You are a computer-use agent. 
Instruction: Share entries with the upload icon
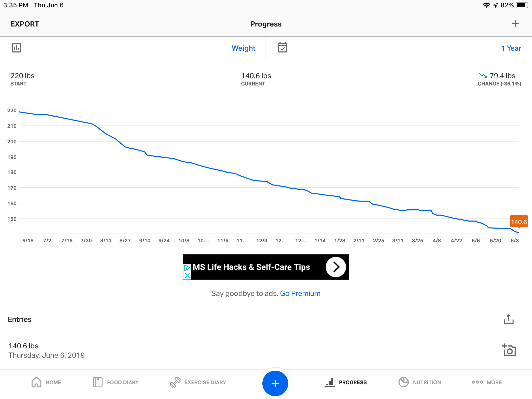pyautogui.click(x=509, y=319)
